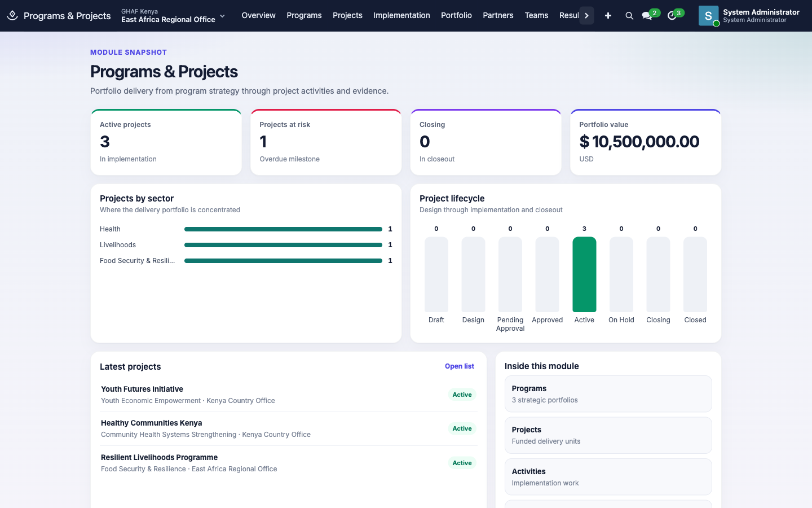This screenshot has width=812, height=508.
Task: Click the System Administrator avatar
Action: (708, 16)
